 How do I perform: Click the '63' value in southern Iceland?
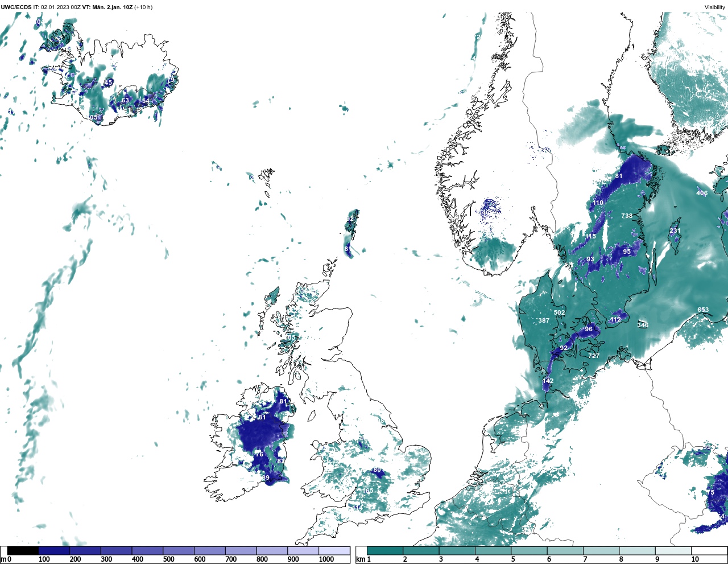coord(125,100)
